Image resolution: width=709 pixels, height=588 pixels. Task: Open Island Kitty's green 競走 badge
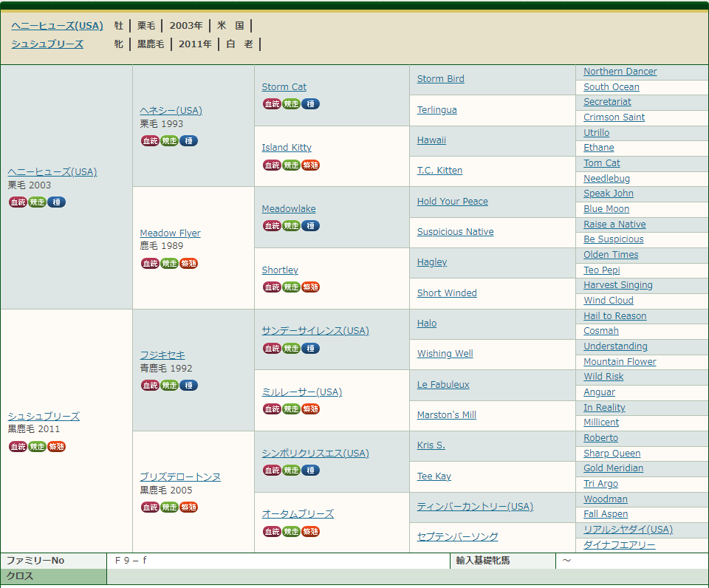(x=291, y=165)
